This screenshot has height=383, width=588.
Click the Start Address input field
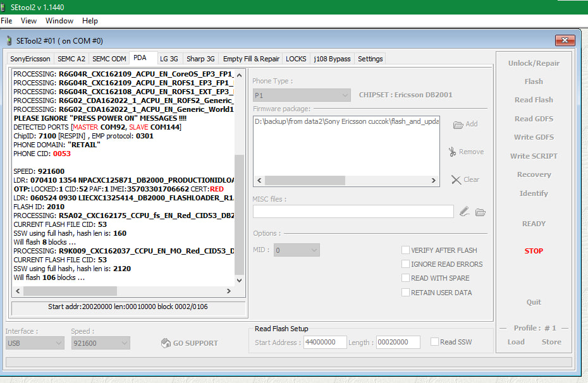(324, 343)
